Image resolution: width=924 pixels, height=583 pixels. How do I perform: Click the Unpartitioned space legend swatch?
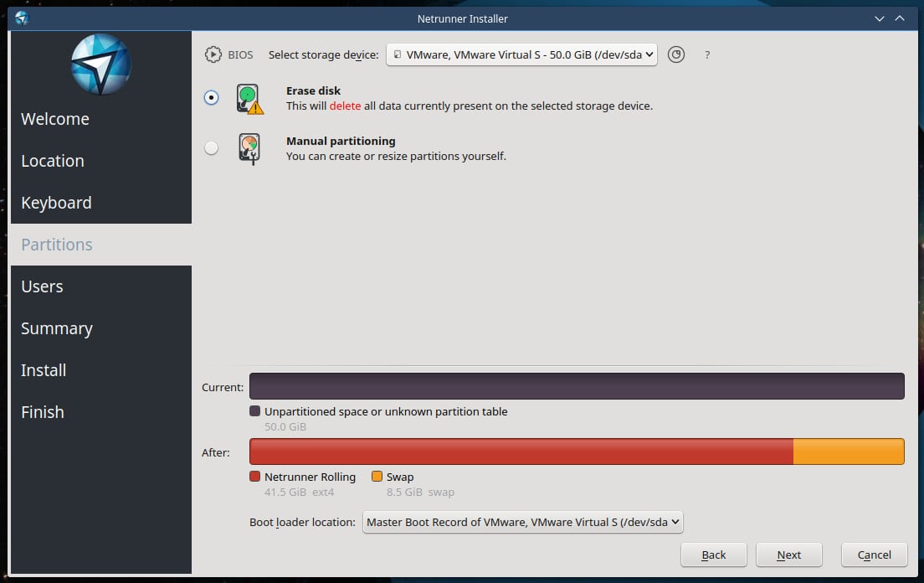pyautogui.click(x=254, y=411)
